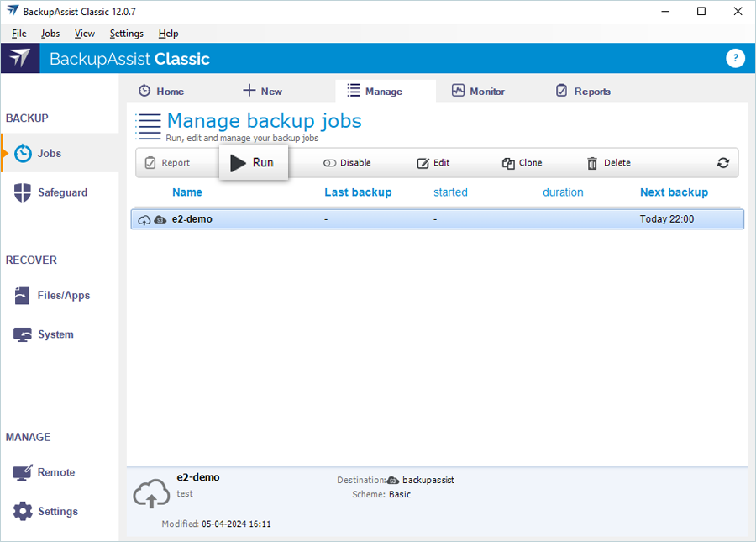Open Report for the selected job
This screenshot has height=542, width=756.
click(167, 163)
